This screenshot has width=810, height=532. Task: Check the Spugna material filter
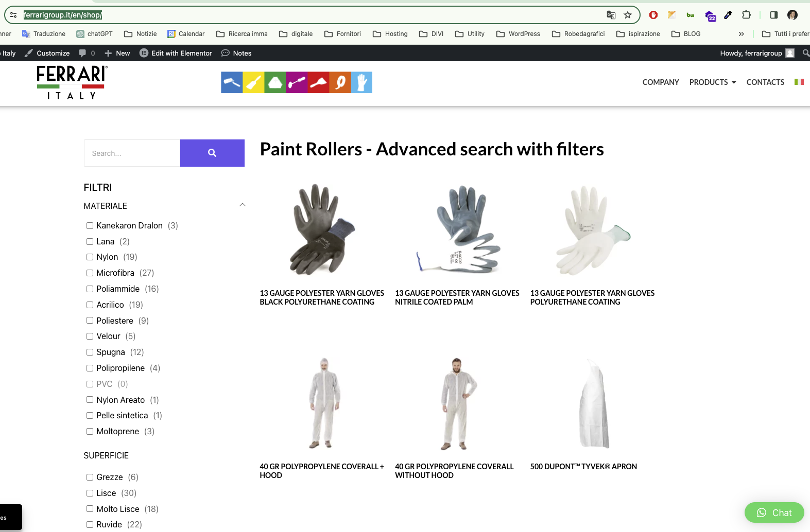[90, 352]
